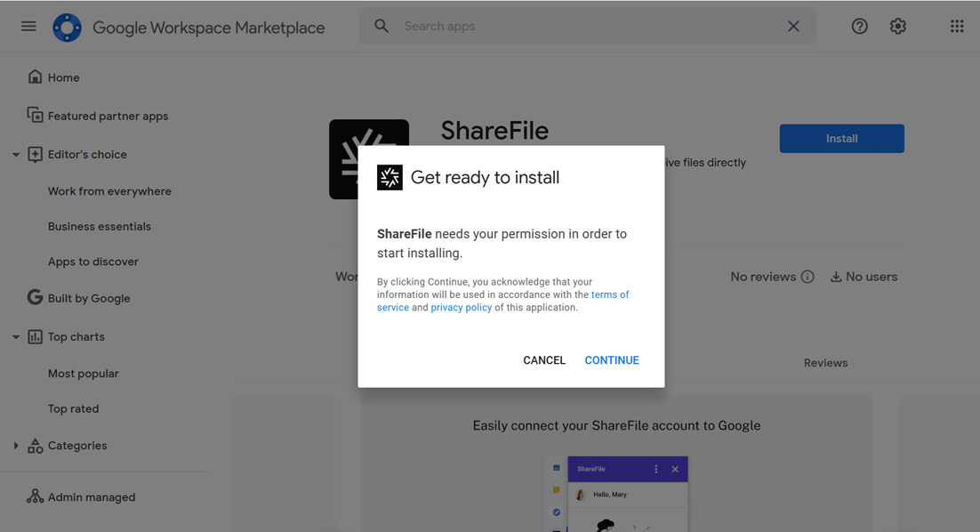Viewport: 980px width, 532px height.
Task: Click the ShareFile app title text
Action: pyautogui.click(x=494, y=131)
